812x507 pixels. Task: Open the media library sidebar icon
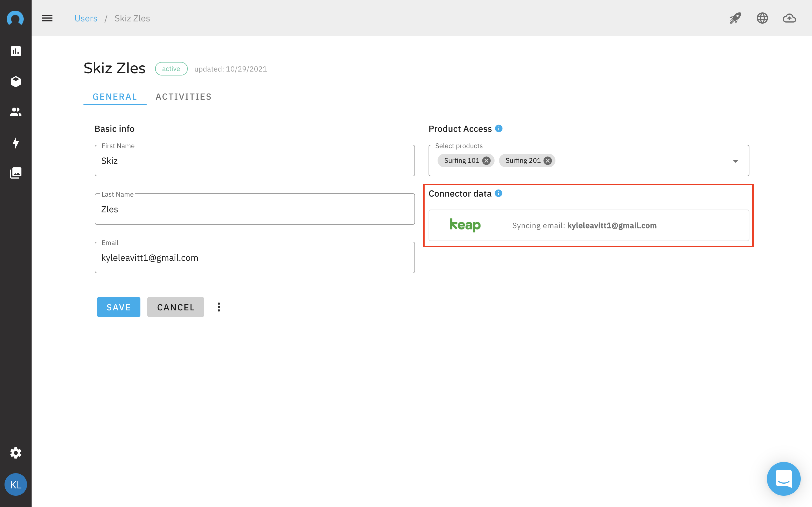16,173
